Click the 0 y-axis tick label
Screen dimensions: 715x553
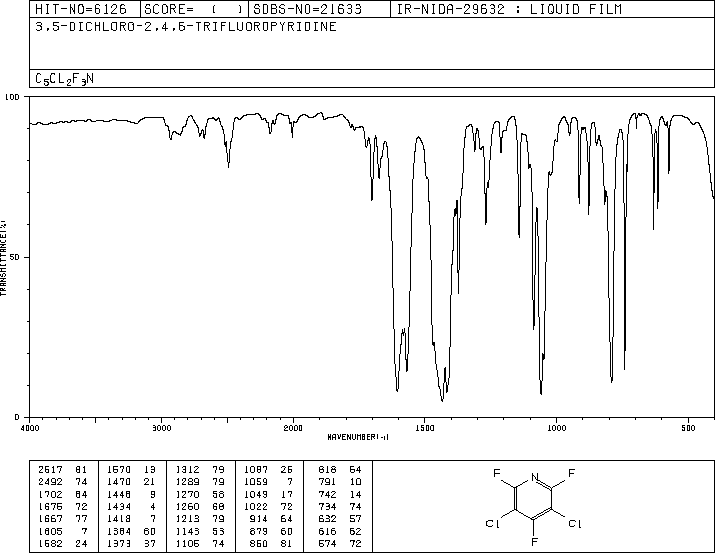click(x=17, y=417)
